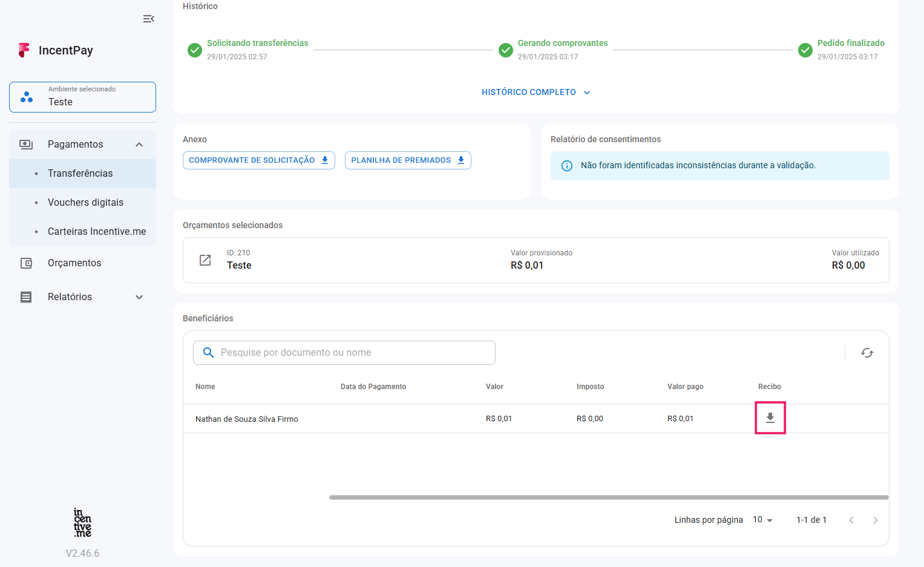Screen dimensions: 924x567
Task: Click the Orçamentos wallet icon
Action: pos(26,263)
